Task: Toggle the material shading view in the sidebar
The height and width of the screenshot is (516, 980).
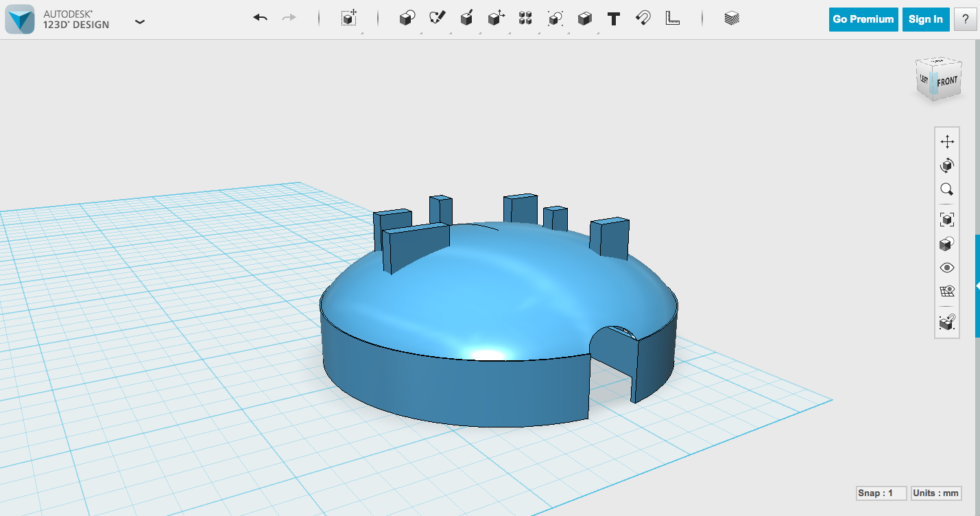Action: click(x=947, y=243)
